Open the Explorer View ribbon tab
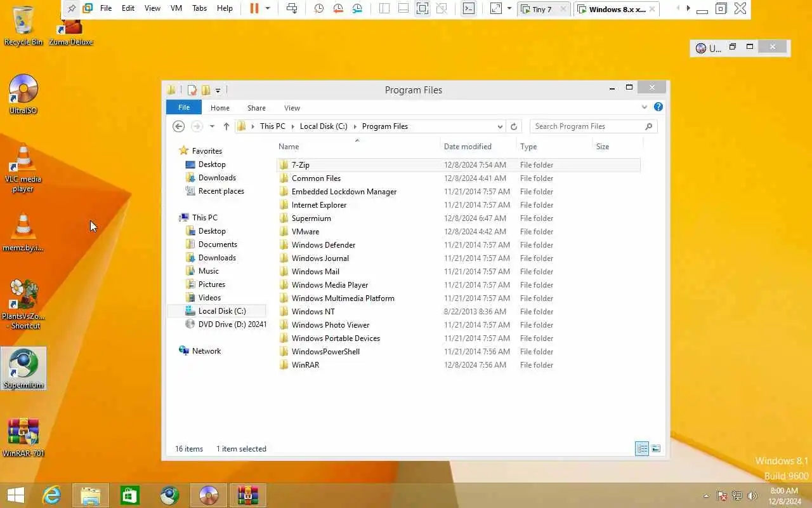Screen dimensions: 812x508 pyautogui.click(x=292, y=108)
